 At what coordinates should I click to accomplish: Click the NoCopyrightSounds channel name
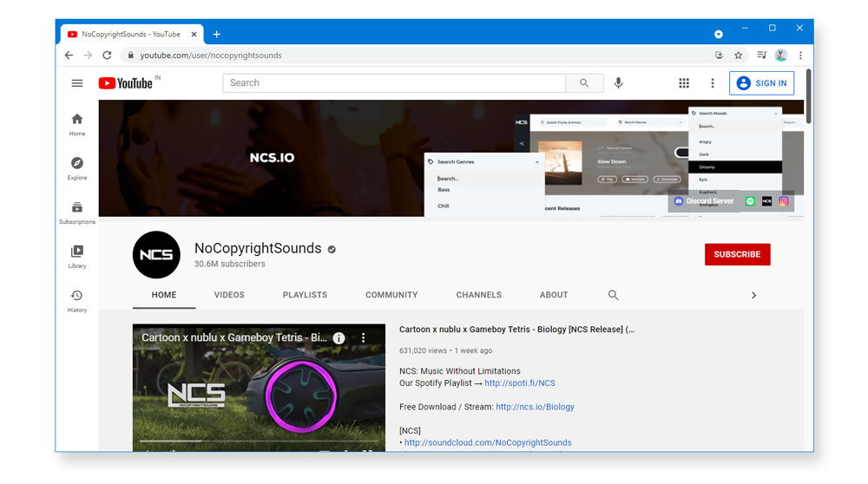(258, 248)
